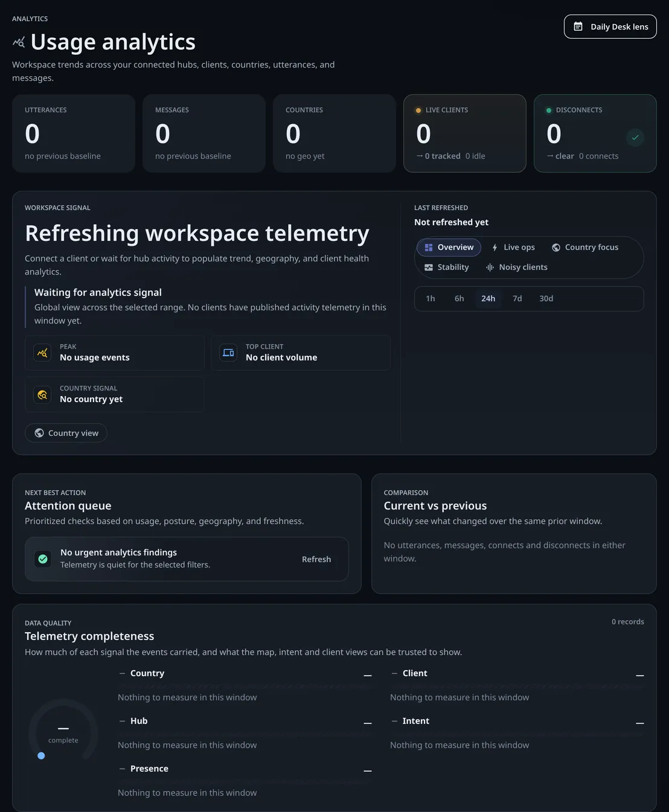The width and height of the screenshot is (669, 812).
Task: Select the Overview tab
Action: tap(449, 248)
